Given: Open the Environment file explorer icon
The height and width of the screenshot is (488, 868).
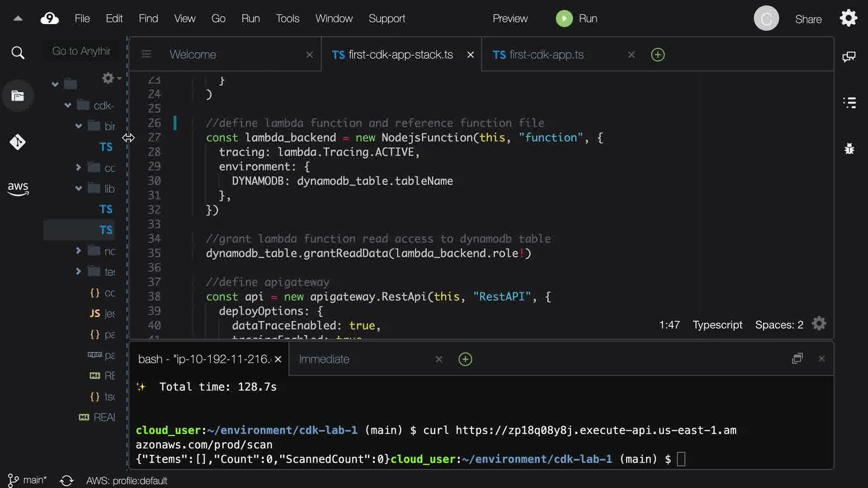Looking at the screenshot, I should pos(18,96).
